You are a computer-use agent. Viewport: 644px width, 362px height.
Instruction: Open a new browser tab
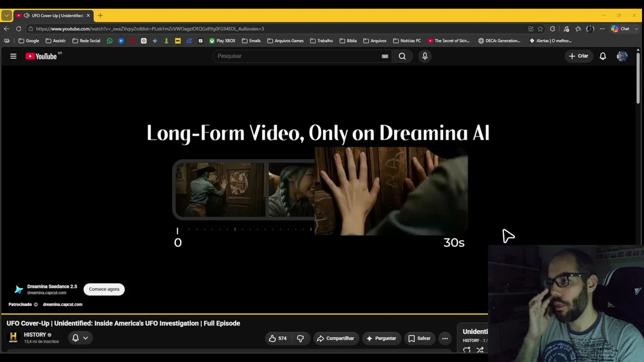(100, 16)
